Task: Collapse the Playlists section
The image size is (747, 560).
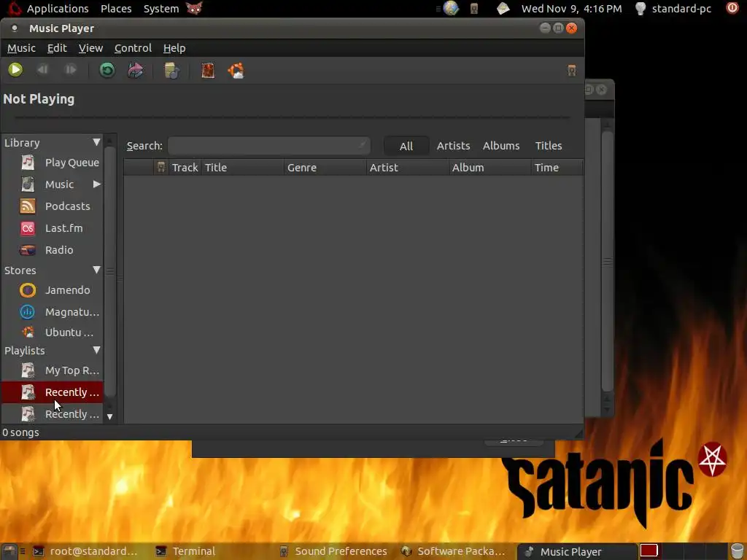Action: [97, 350]
